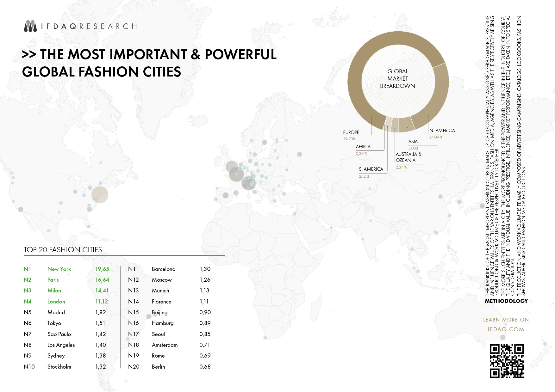This screenshot has width=555, height=392.
Task: Click the 16,64 score value
Action: click(x=102, y=280)
